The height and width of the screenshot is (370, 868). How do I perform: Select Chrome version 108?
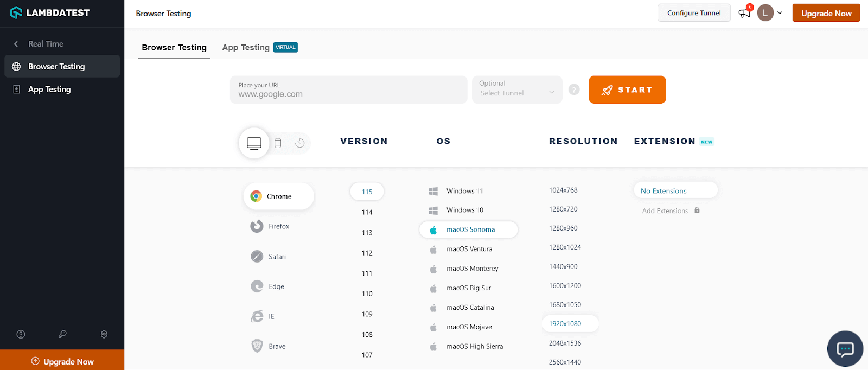pos(367,335)
